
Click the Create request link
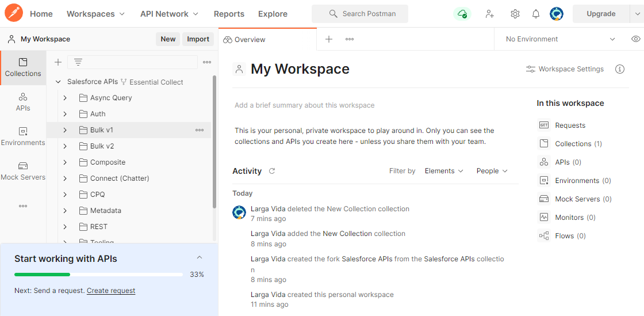point(111,291)
